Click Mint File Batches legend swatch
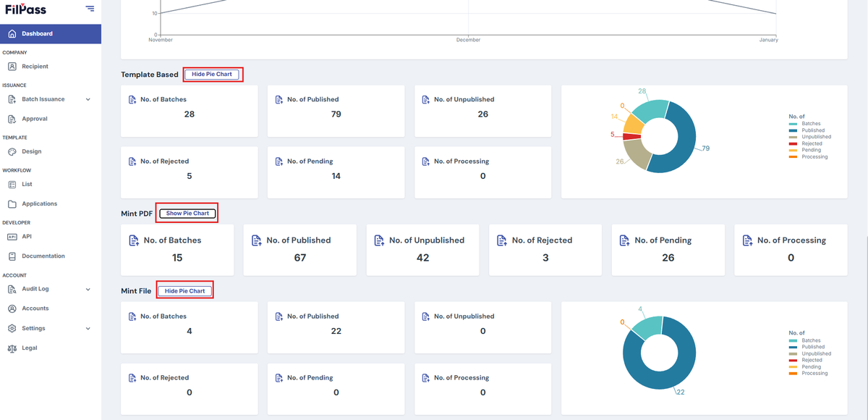Viewport: 868px width, 420px height. [793, 340]
